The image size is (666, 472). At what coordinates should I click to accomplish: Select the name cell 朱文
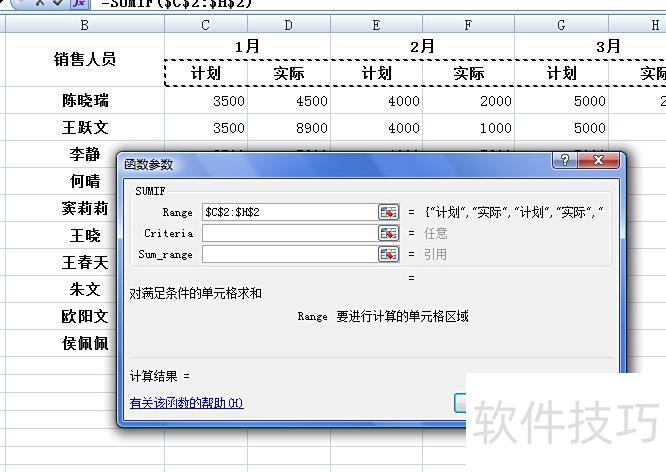[x=85, y=289]
